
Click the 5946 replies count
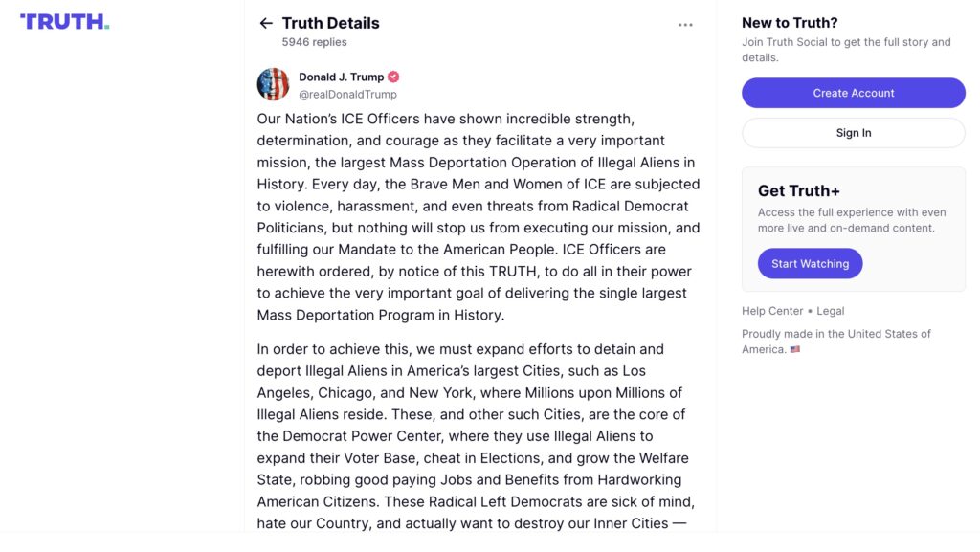tap(314, 42)
